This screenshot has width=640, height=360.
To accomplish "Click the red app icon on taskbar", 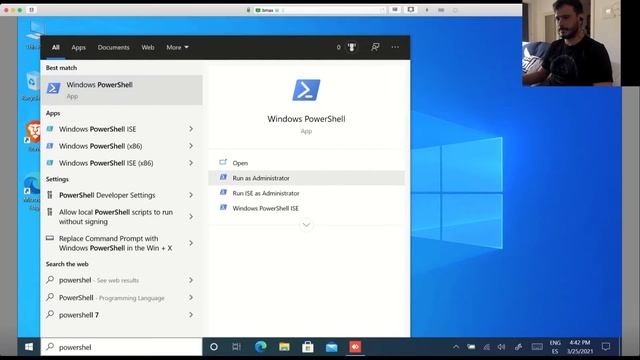I will click(x=355, y=347).
